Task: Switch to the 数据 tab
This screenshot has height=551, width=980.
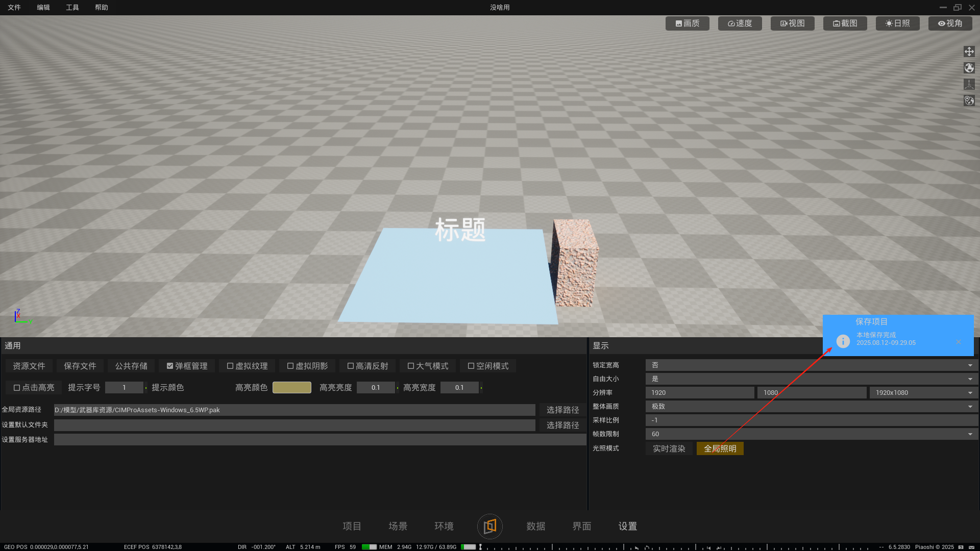Action: coord(536,526)
